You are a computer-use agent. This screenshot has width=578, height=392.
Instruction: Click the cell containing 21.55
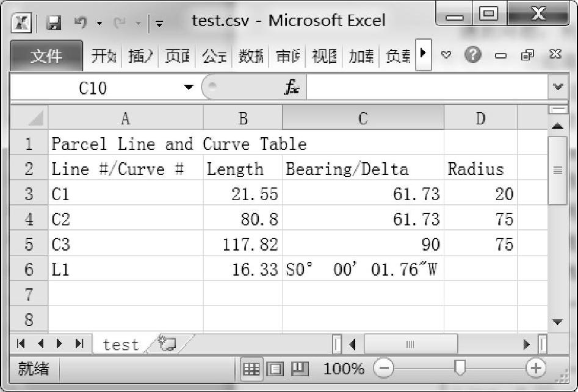pos(242,194)
